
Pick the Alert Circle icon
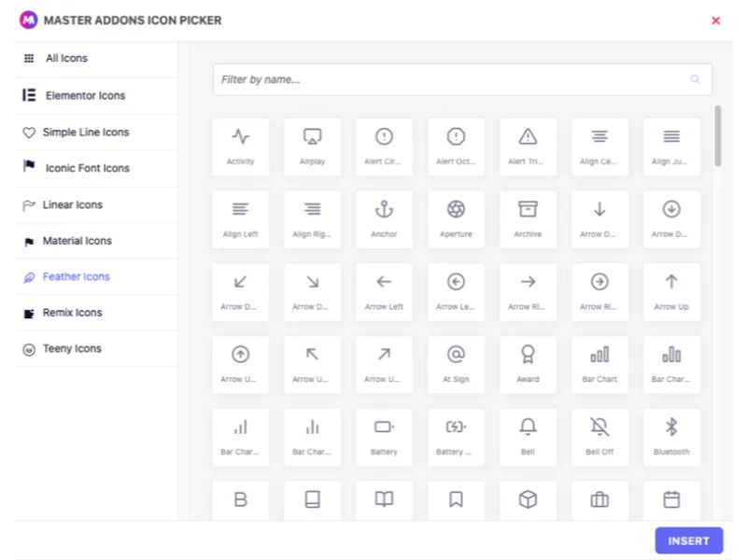pyautogui.click(x=384, y=147)
